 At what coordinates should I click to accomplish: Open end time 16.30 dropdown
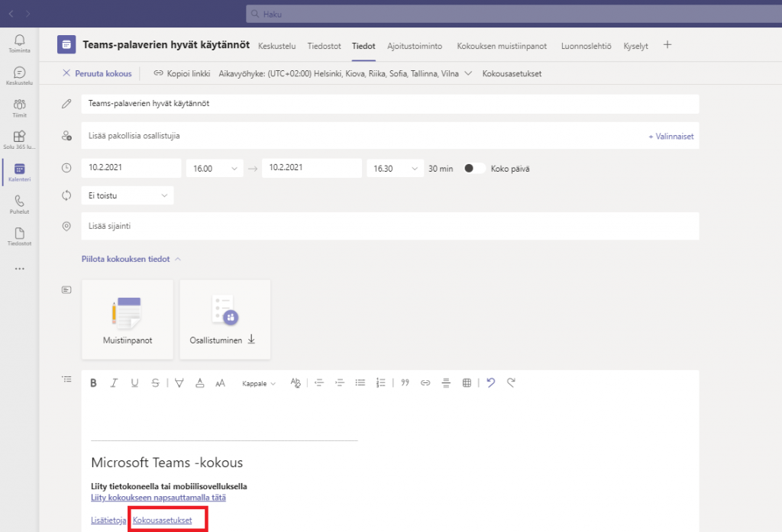[x=396, y=169]
